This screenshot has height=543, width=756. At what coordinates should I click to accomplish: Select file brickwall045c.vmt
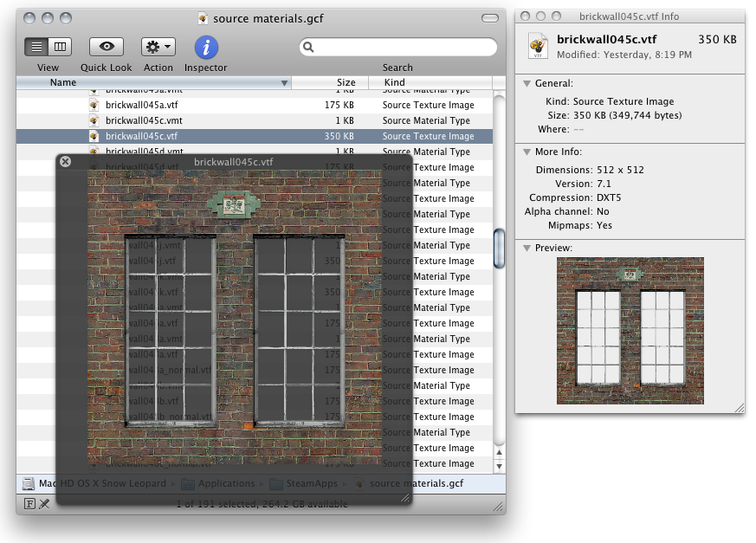[255, 120]
